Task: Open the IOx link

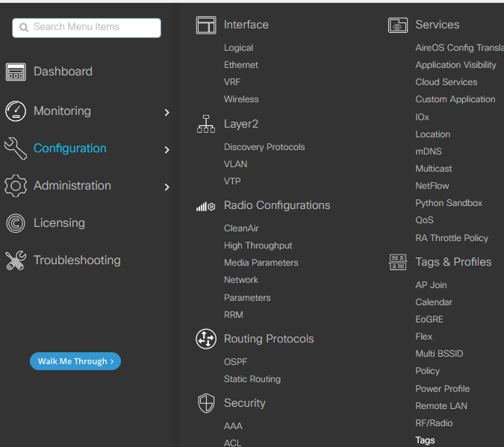Action: pos(423,117)
